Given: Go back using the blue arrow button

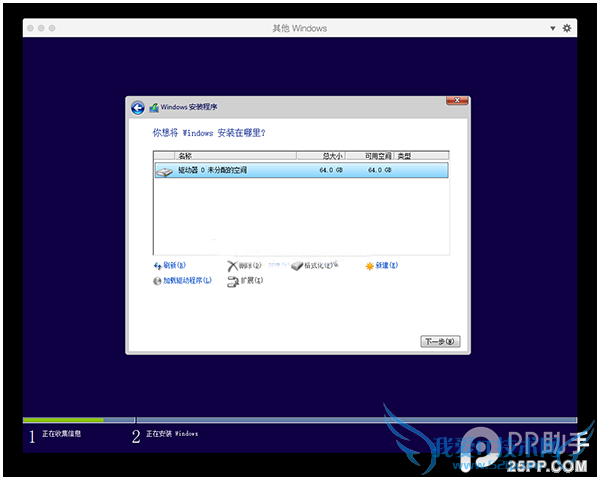Looking at the screenshot, I should (138, 108).
